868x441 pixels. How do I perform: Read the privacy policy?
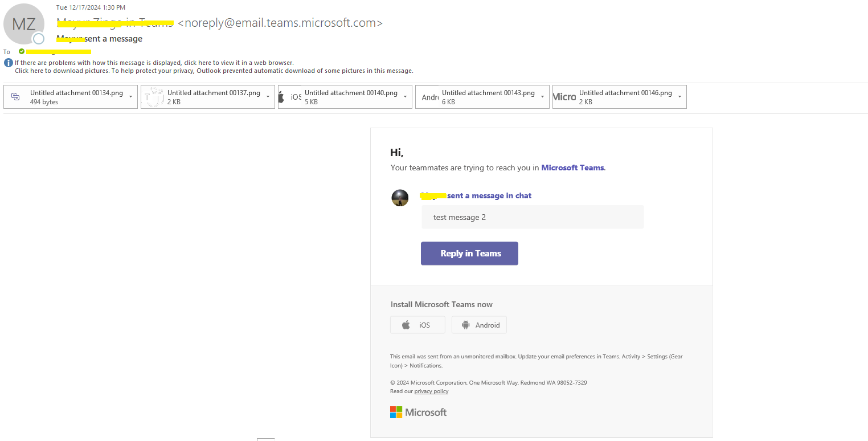pyautogui.click(x=431, y=391)
